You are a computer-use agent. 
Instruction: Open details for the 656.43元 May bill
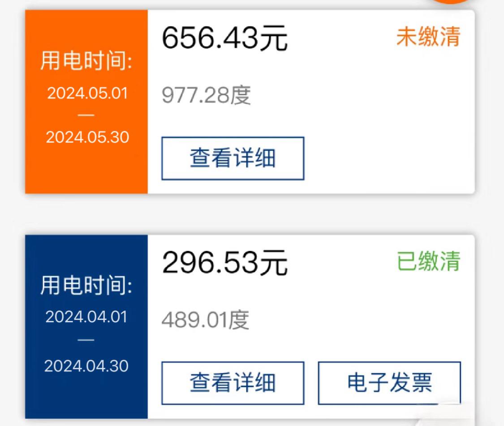point(231,157)
